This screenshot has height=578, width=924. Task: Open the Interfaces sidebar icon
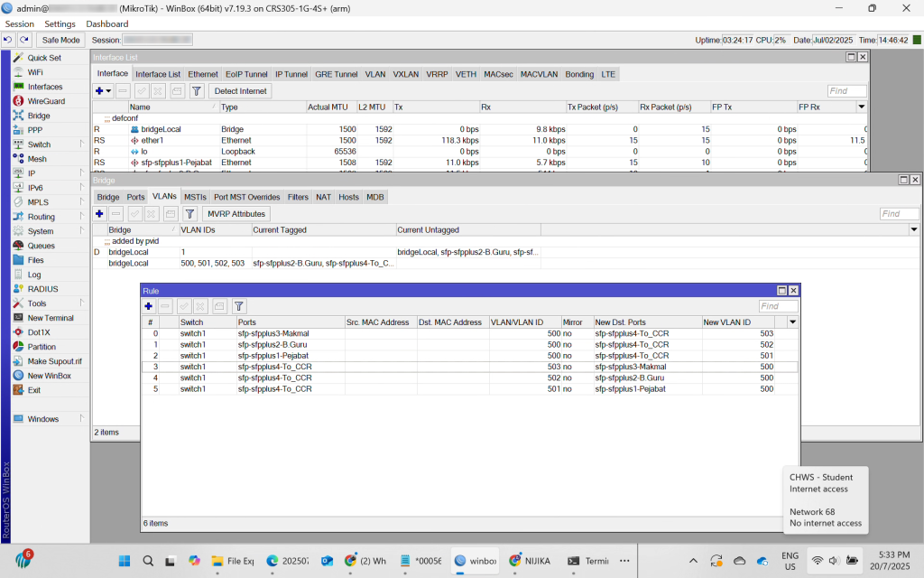click(19, 87)
